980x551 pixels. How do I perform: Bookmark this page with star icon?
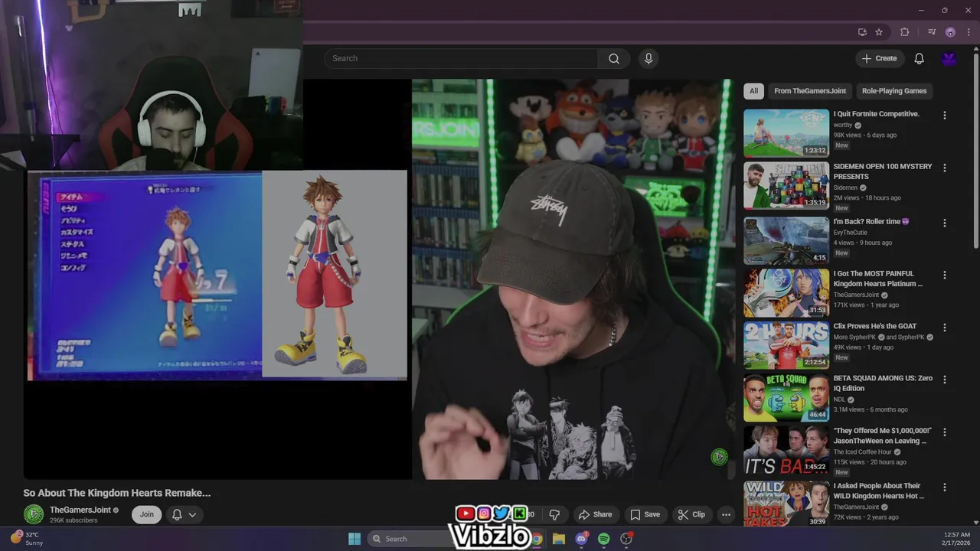[x=879, y=32]
